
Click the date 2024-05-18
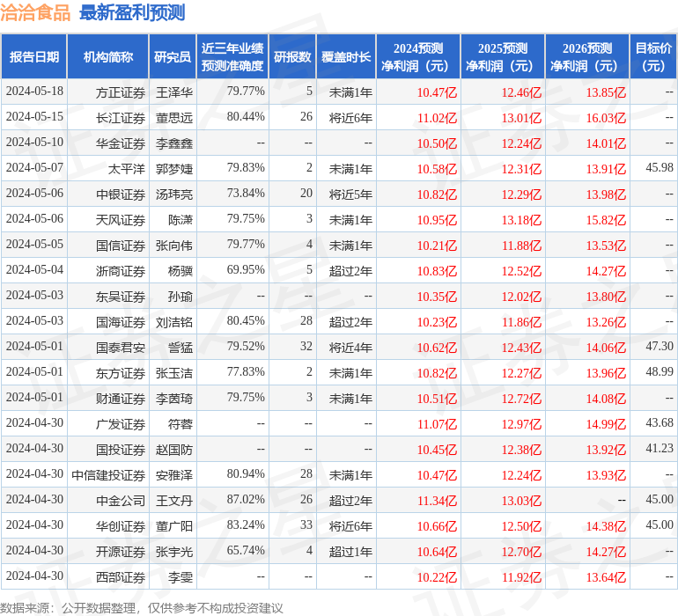click(34, 92)
